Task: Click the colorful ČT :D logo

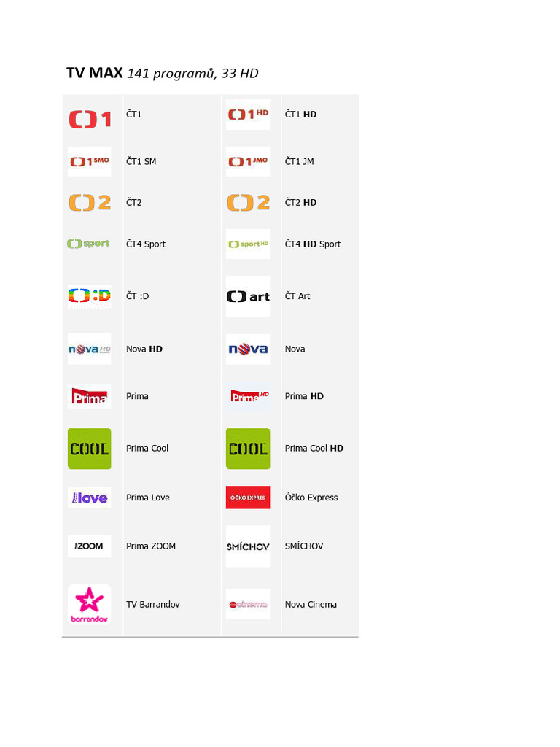Action: pyautogui.click(x=90, y=296)
